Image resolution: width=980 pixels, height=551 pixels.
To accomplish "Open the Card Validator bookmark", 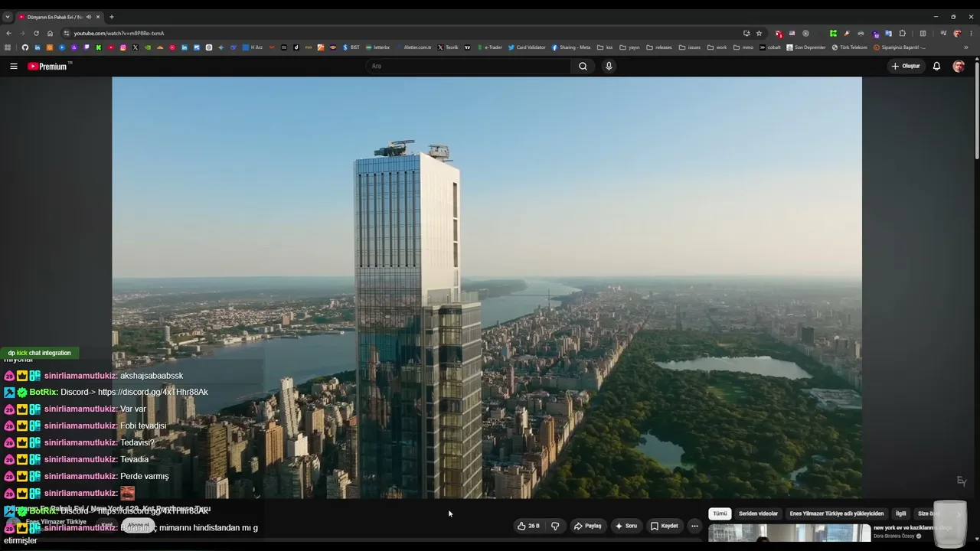I will (x=527, y=47).
